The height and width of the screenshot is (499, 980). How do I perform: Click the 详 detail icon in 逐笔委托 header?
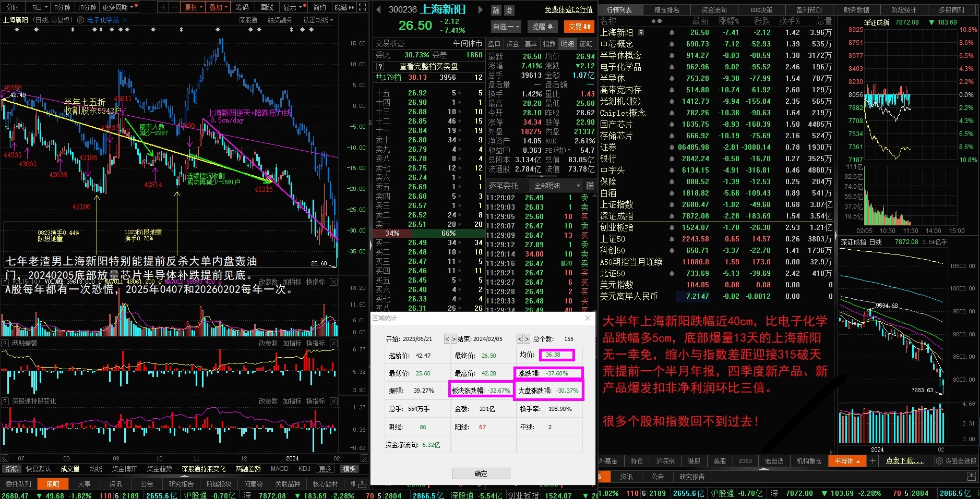tap(590, 186)
